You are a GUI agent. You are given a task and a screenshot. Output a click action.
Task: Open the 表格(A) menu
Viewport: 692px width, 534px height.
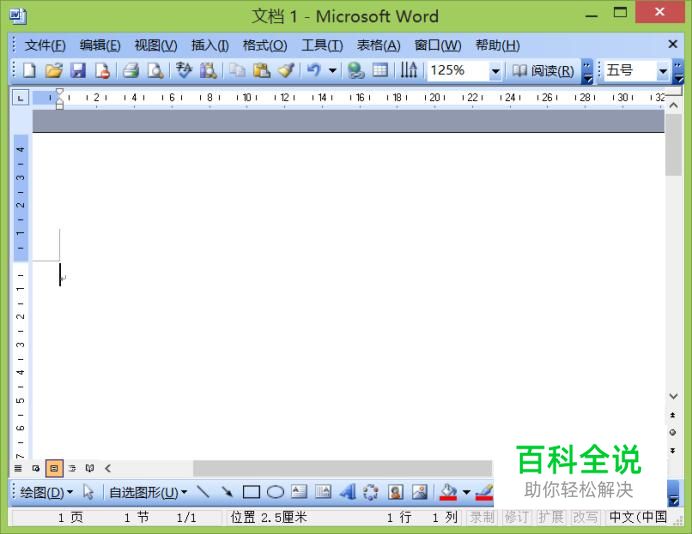click(378, 45)
